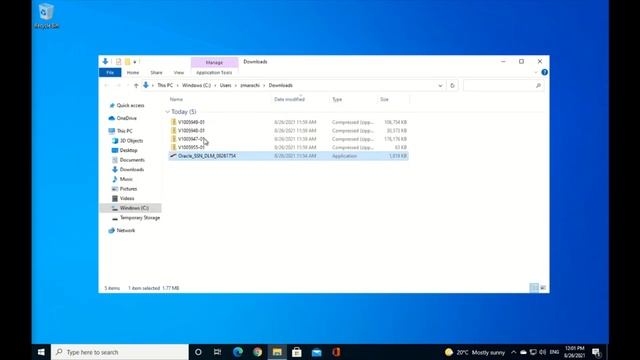Viewport: 640px width, 360px height.
Task: Click the Quick Access toolbar New Folder icon
Action: tap(127, 62)
